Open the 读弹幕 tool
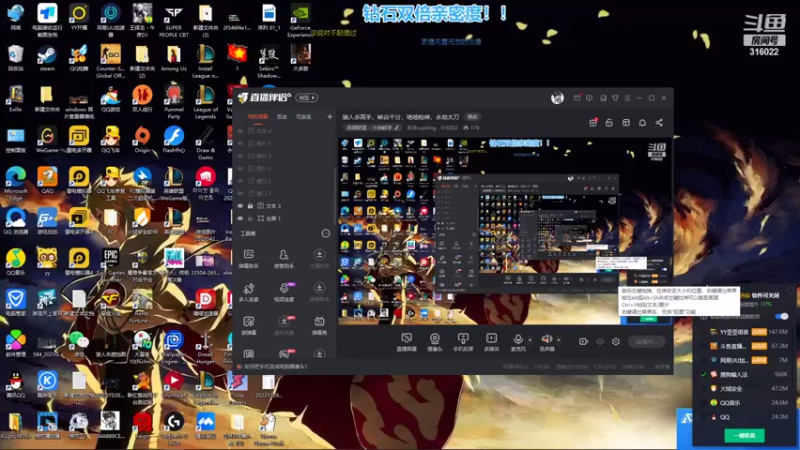Viewport: 800px width, 450px height. point(248,326)
